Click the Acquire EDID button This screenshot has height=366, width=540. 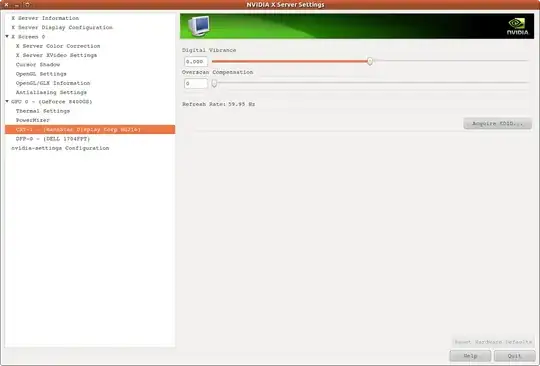click(x=497, y=123)
